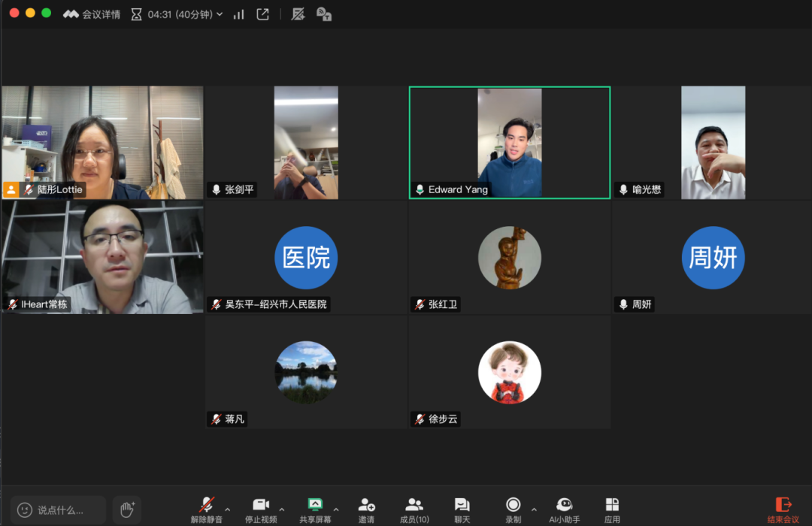Open 会议详情 meeting details
This screenshot has width=812, height=526.
tap(92, 14)
